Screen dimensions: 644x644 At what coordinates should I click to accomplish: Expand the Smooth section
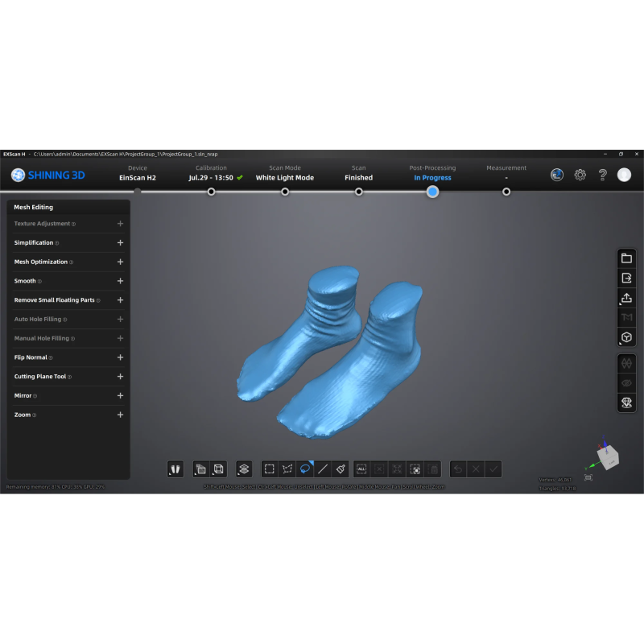click(120, 281)
